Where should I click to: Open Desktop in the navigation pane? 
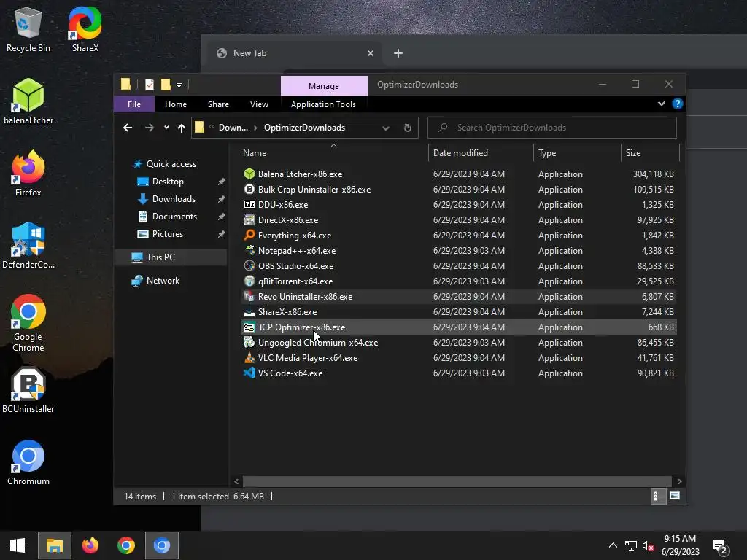(x=168, y=182)
